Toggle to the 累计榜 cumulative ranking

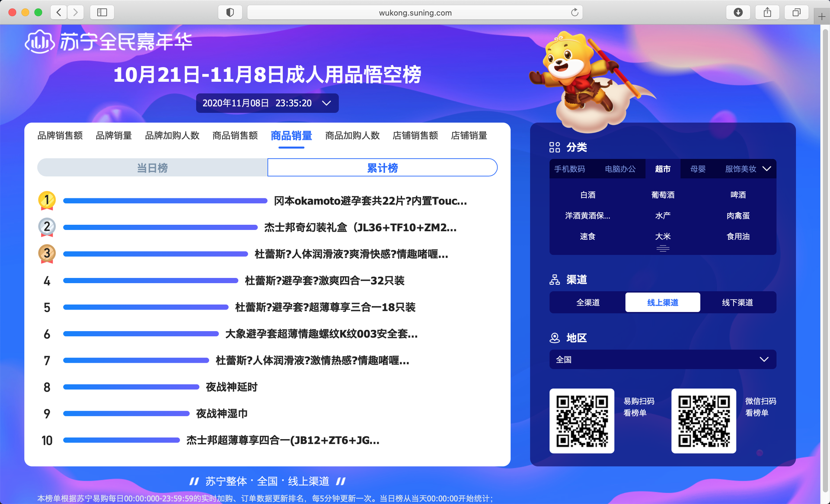[x=383, y=167]
